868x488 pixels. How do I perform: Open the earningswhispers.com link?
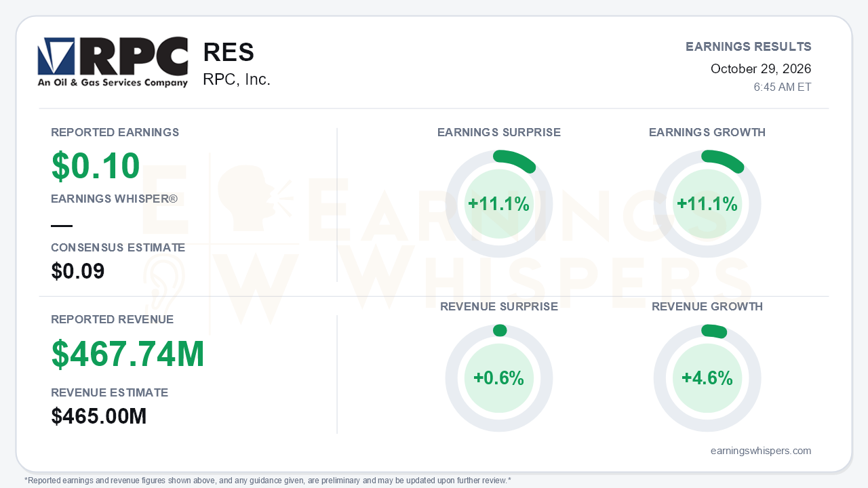(x=761, y=451)
